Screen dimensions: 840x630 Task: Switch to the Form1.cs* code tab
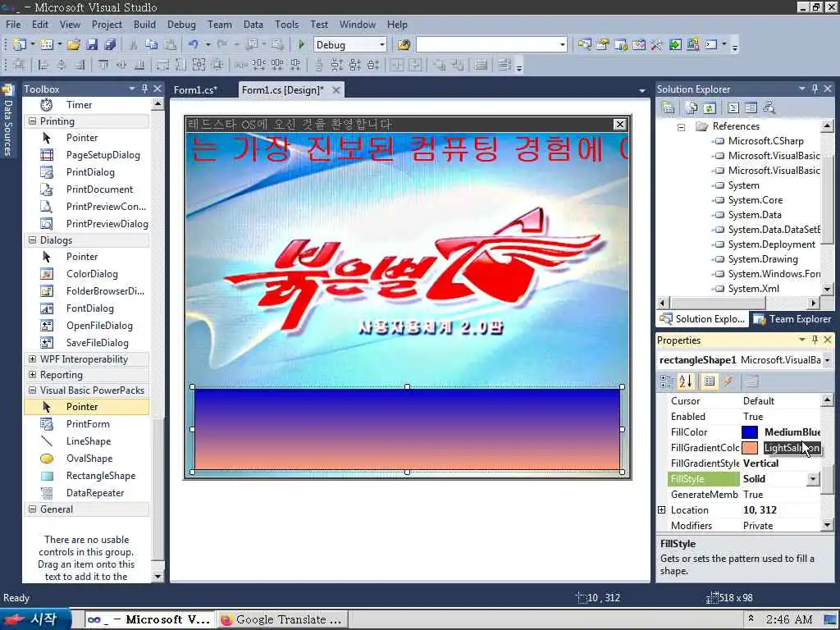coord(195,90)
